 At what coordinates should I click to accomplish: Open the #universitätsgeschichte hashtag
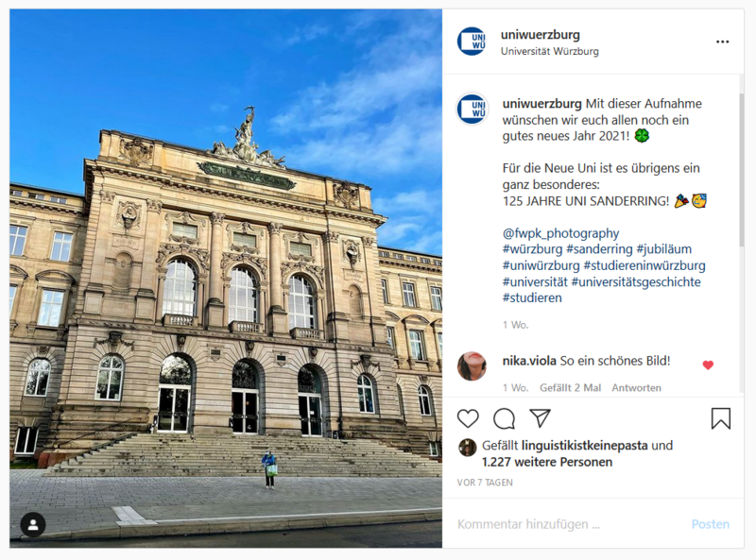636,281
